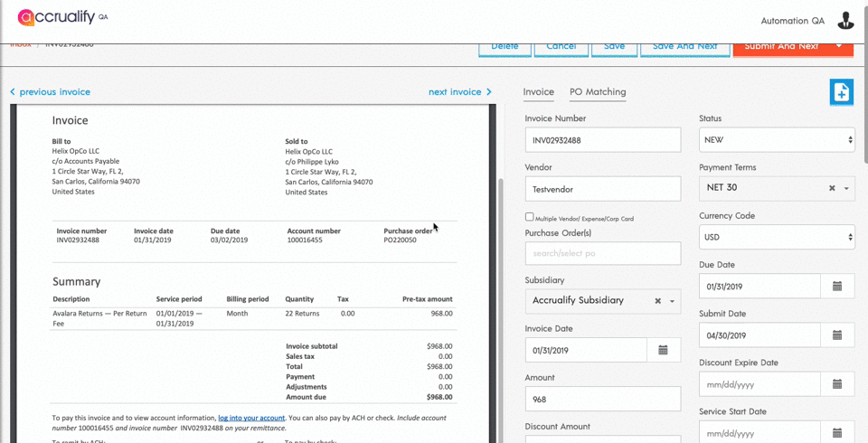Focus the Due Date input field

coord(759,287)
